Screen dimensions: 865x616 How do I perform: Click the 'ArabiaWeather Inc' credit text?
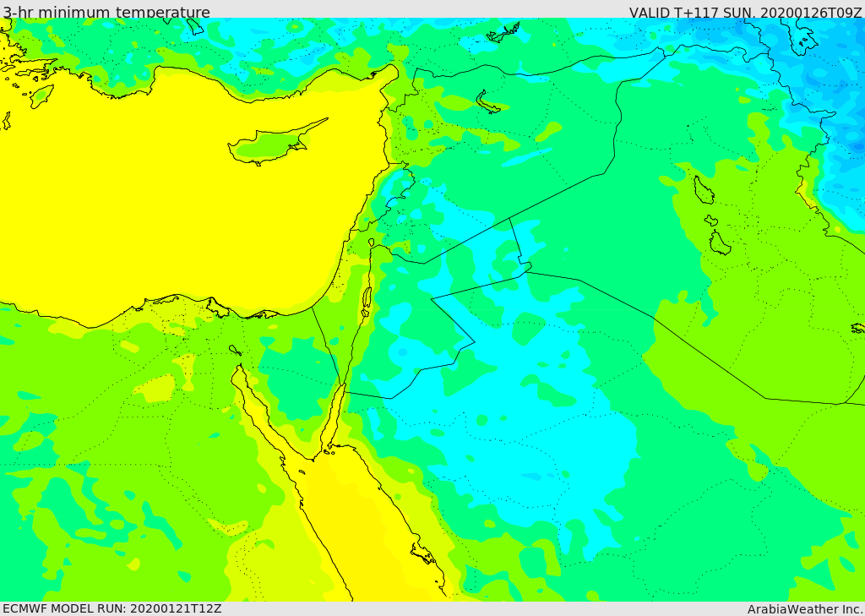pos(805,609)
